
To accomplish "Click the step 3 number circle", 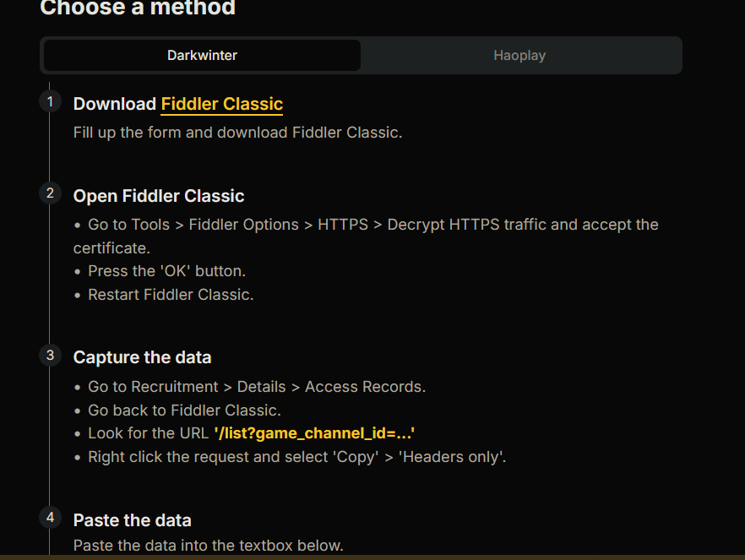I will coord(51,356).
